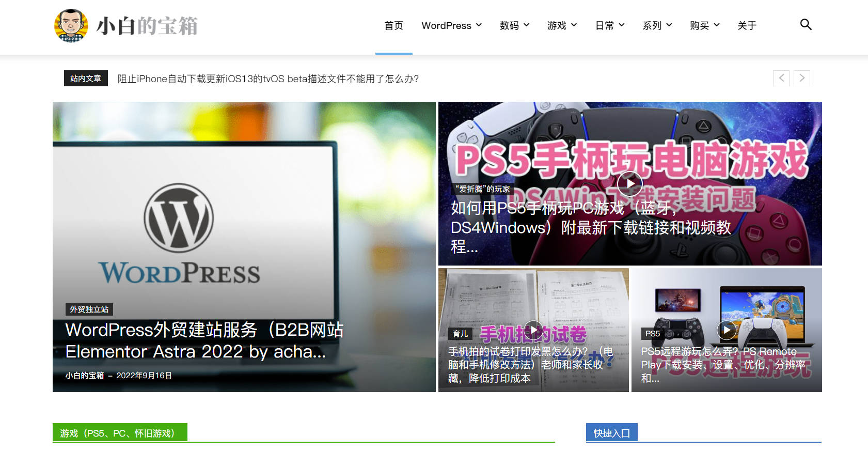Open the search magnifier icon
The height and width of the screenshot is (451, 868).
coord(806,24)
